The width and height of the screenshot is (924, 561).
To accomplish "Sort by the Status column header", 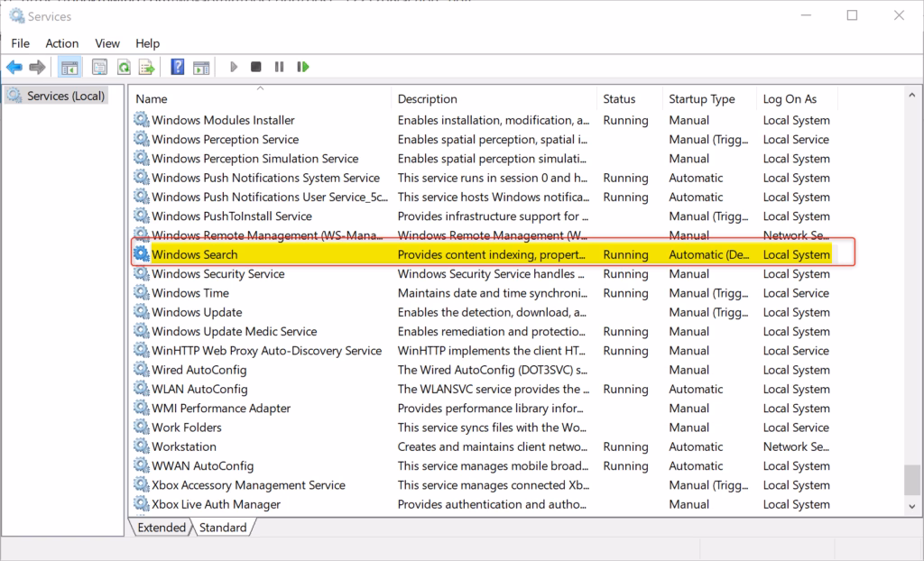I will pyautogui.click(x=629, y=98).
